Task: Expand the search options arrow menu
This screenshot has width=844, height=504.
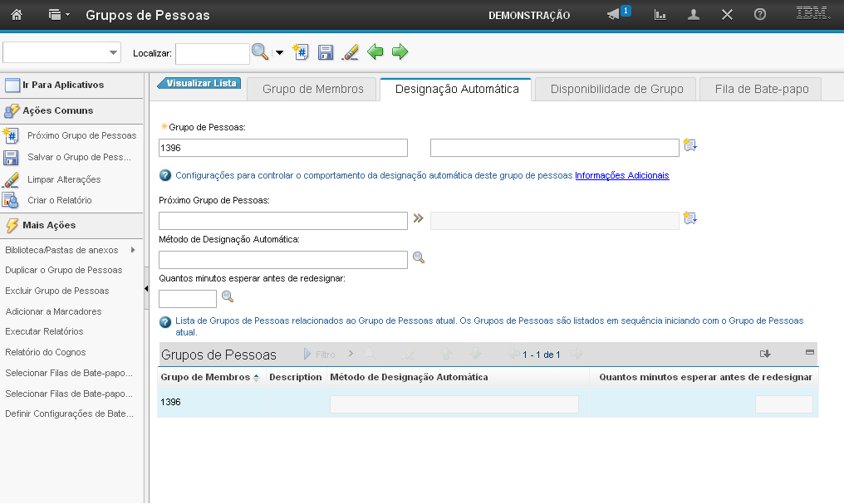Action: click(x=279, y=53)
